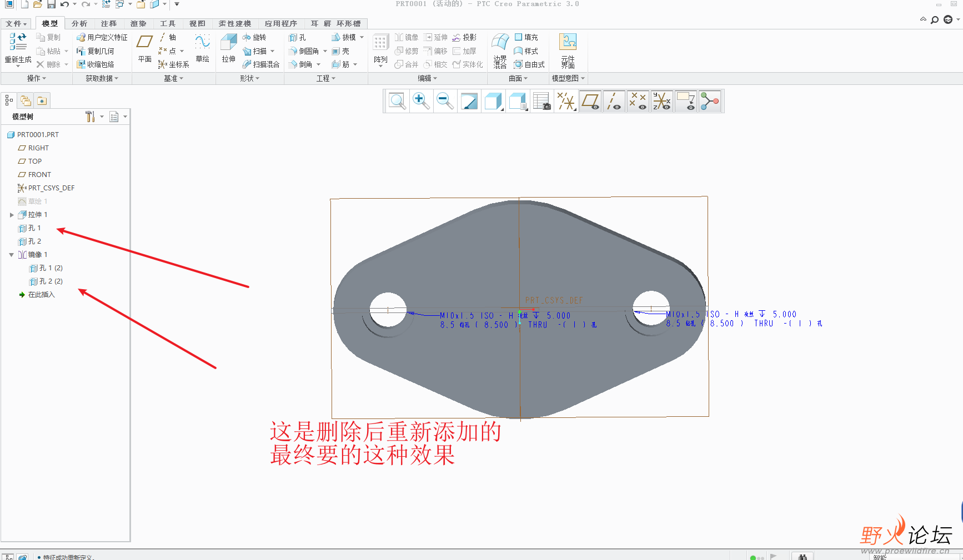Select 孔 2 in the model tree
Viewport: 963px width, 560px height.
point(34,241)
